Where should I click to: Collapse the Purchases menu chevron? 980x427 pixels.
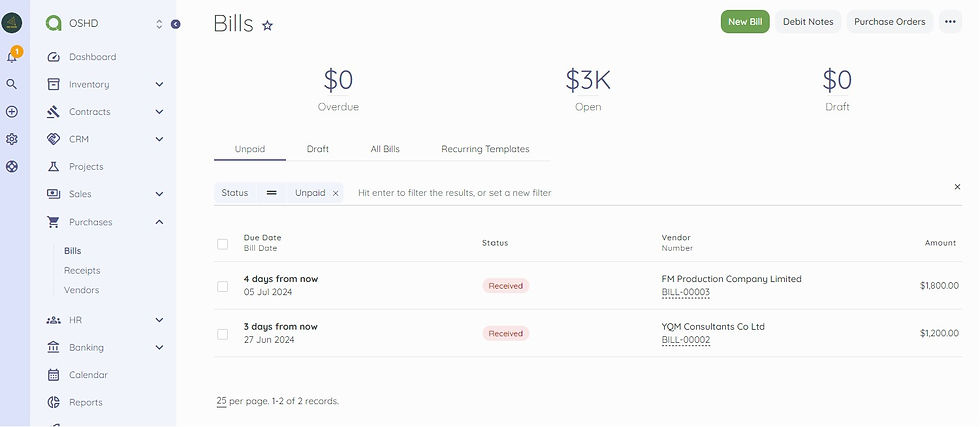pyautogui.click(x=159, y=222)
